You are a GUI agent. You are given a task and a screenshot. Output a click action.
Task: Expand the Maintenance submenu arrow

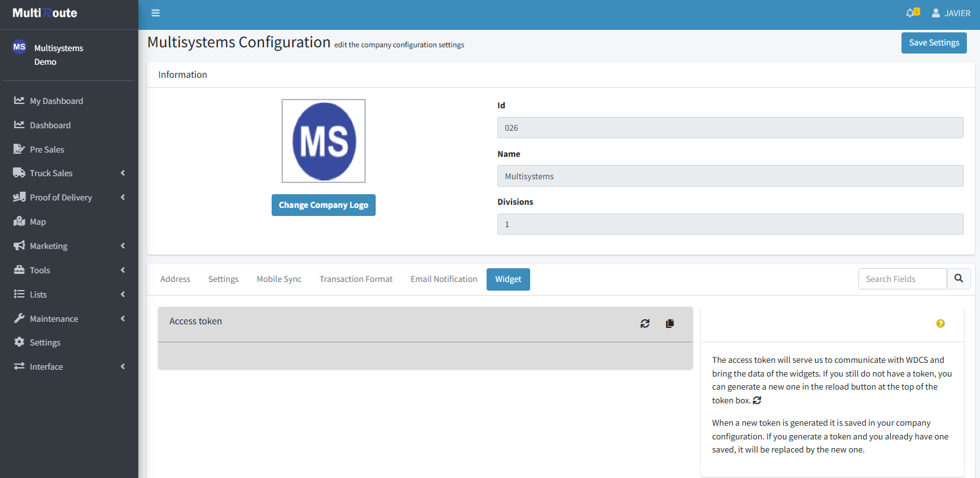click(x=123, y=319)
